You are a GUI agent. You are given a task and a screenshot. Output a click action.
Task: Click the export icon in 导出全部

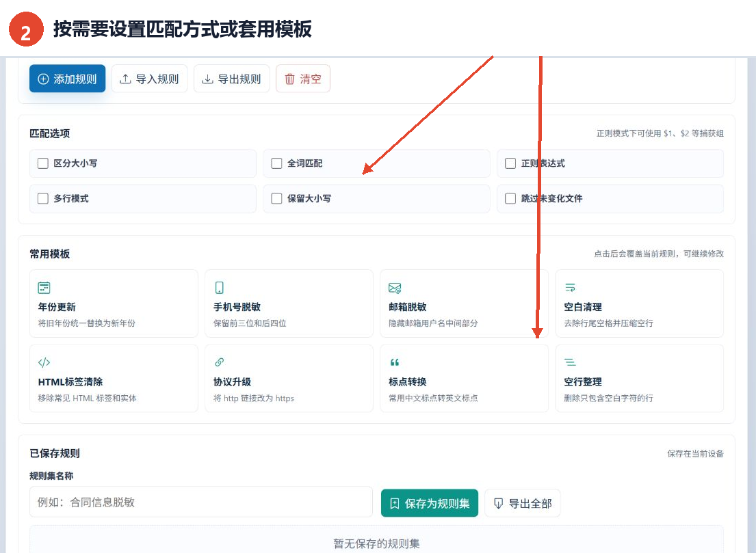(499, 503)
